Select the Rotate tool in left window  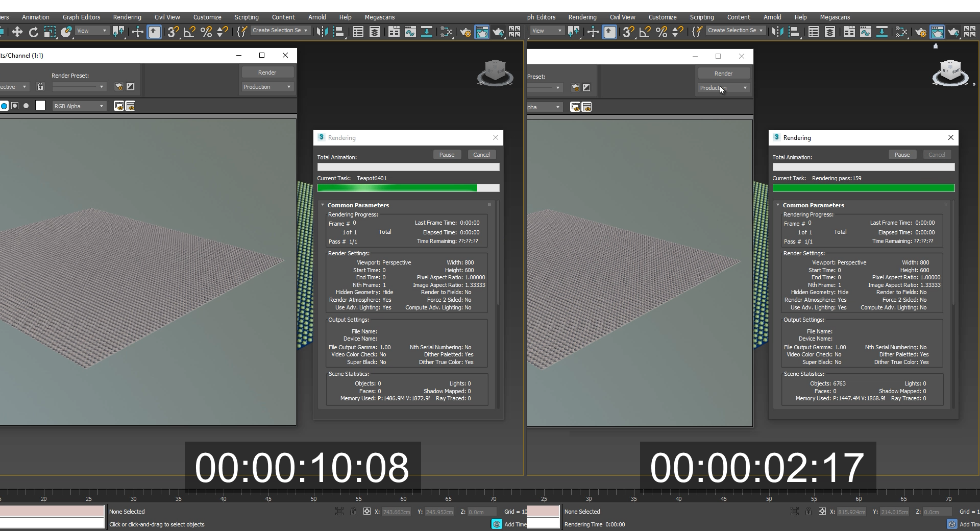pyautogui.click(x=34, y=32)
